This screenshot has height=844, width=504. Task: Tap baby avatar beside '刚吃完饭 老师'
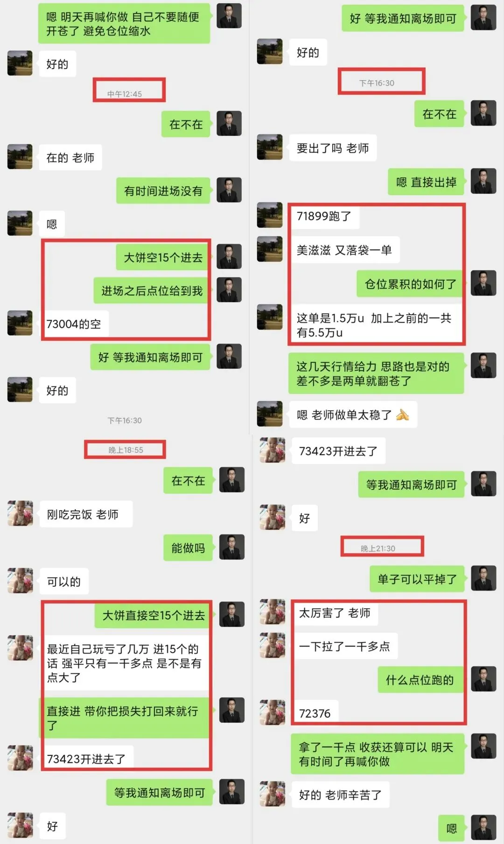21,513
